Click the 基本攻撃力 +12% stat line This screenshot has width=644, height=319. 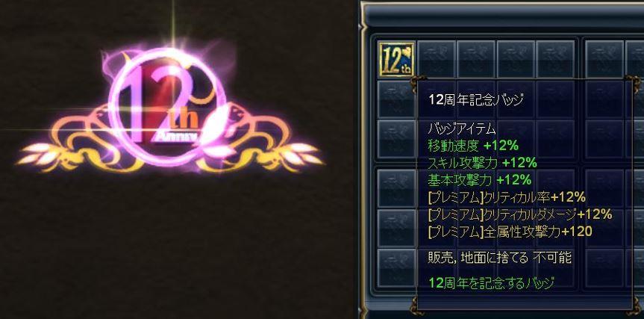point(480,180)
